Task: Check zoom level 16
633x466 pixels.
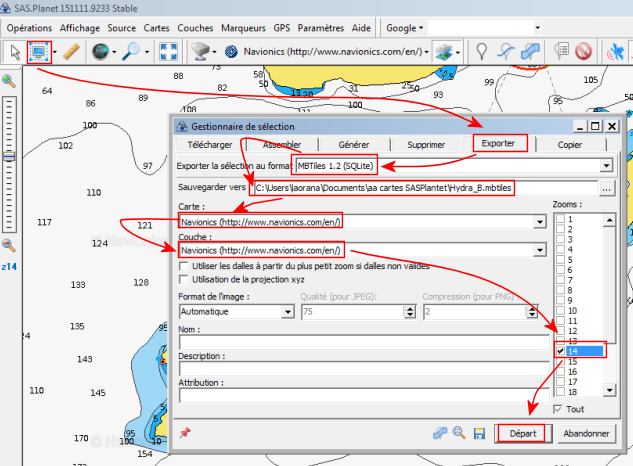Action: 560,372
